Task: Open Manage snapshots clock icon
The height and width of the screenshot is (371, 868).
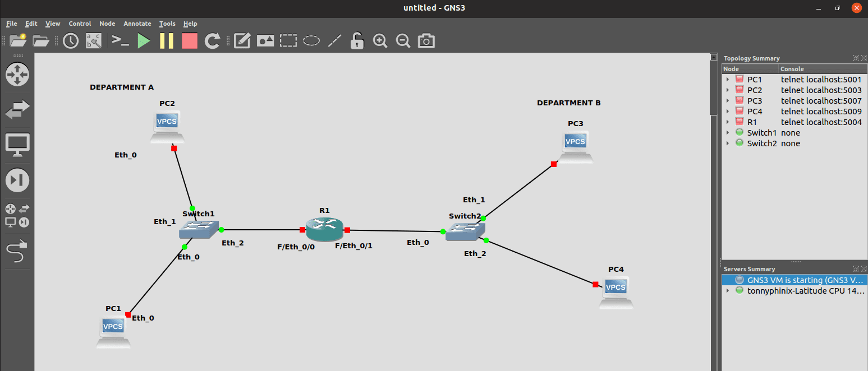Action: pos(71,40)
